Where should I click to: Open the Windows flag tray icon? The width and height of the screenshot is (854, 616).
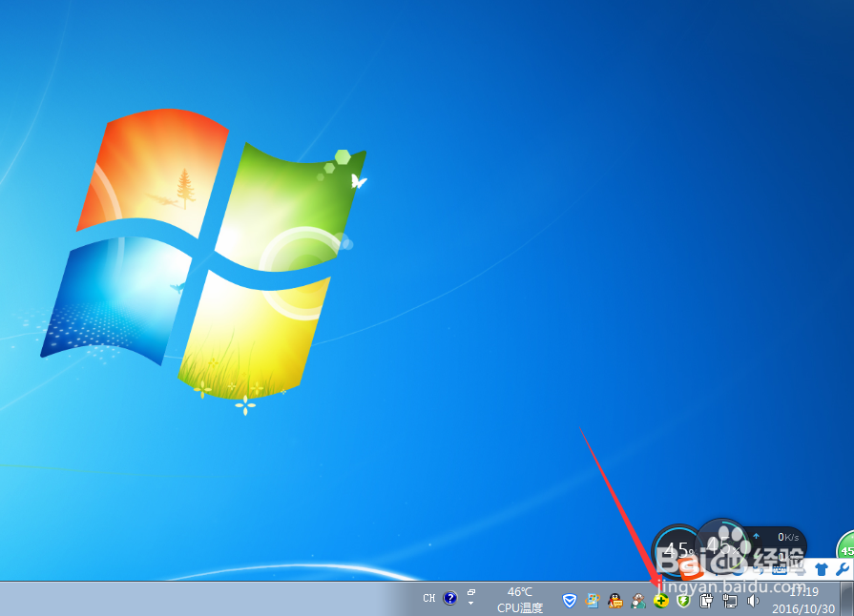pyautogui.click(x=592, y=601)
